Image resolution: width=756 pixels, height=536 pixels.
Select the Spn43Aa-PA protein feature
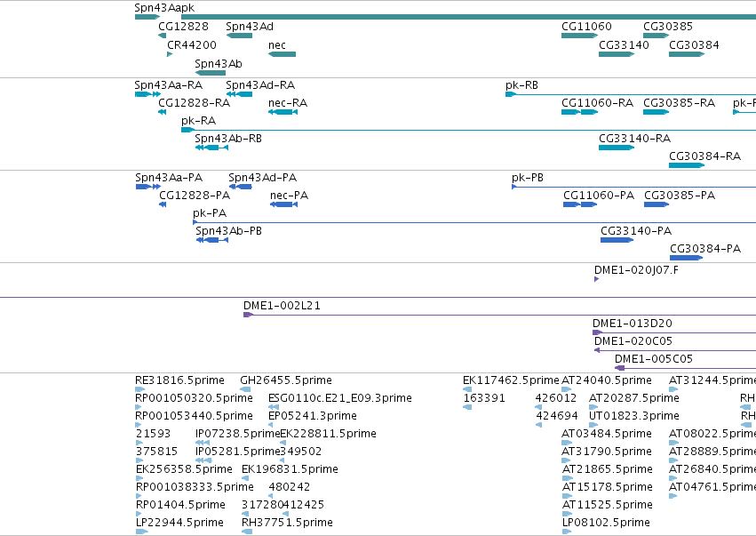pyautogui.click(x=148, y=187)
